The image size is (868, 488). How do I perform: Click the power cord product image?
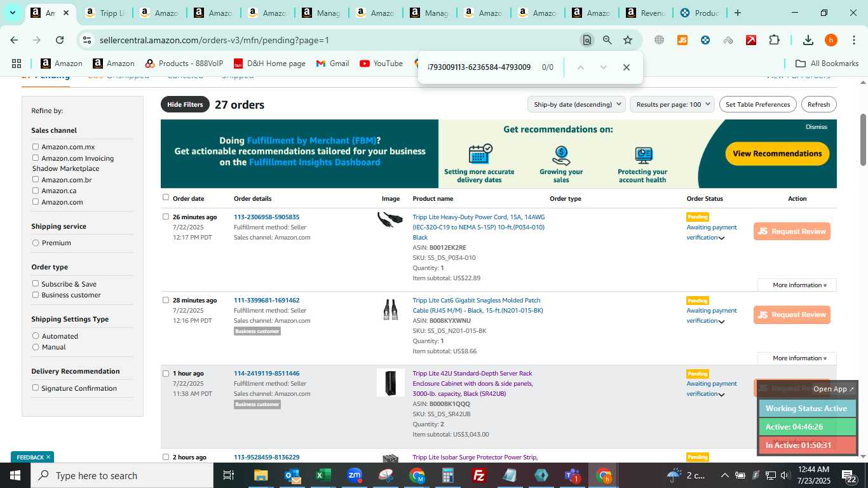[390, 220]
